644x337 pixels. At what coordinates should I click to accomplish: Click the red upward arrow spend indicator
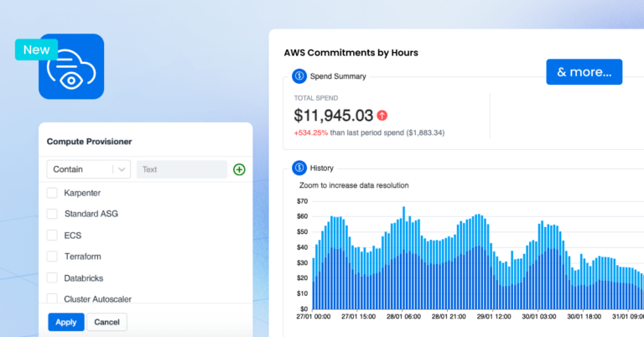click(382, 115)
